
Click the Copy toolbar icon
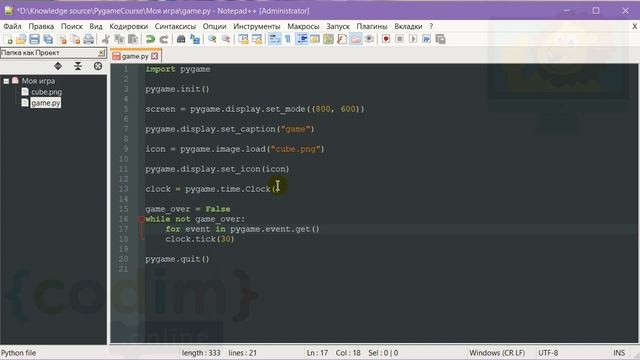click(119, 39)
